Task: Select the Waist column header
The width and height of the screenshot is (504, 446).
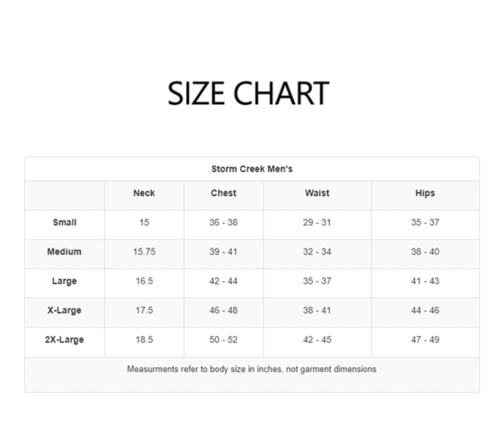Action: pyautogui.click(x=317, y=193)
